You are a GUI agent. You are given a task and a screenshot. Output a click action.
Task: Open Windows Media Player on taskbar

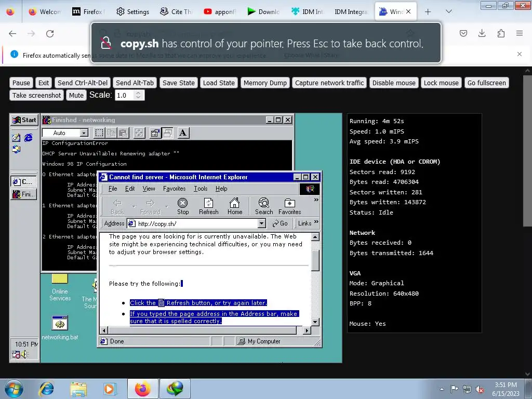109,389
